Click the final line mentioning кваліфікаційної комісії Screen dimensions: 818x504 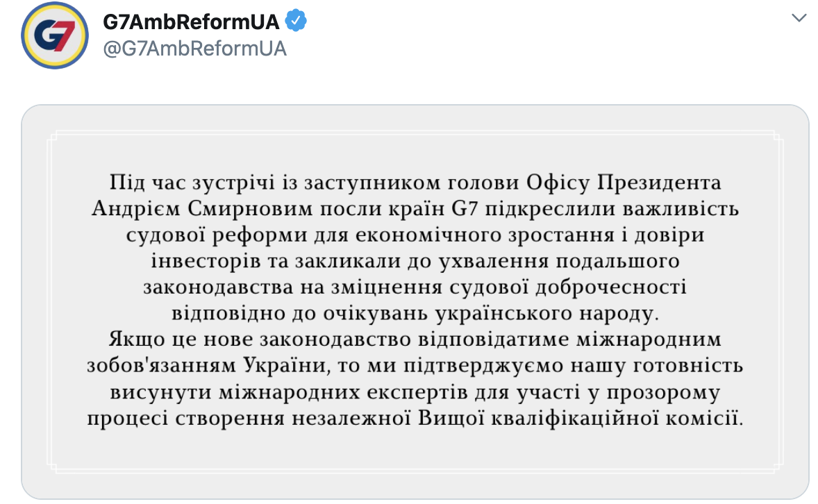pyautogui.click(x=415, y=418)
